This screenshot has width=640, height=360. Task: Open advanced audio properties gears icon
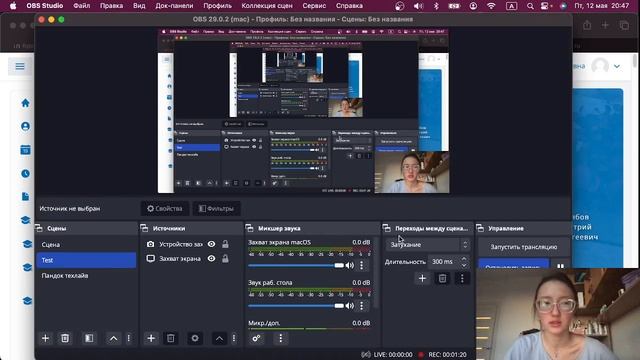[x=256, y=338]
